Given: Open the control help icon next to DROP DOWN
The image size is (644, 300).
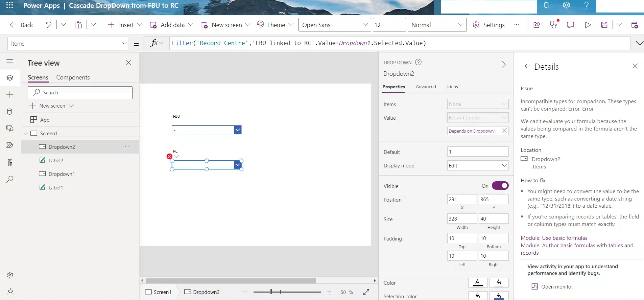Looking at the screenshot, I should pos(418,62).
